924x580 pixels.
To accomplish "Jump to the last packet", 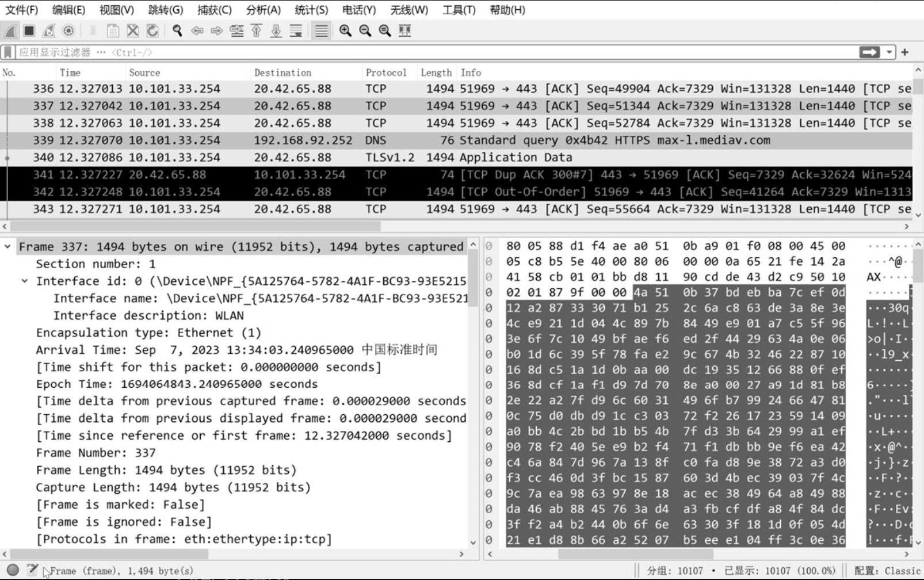I will coord(276,31).
